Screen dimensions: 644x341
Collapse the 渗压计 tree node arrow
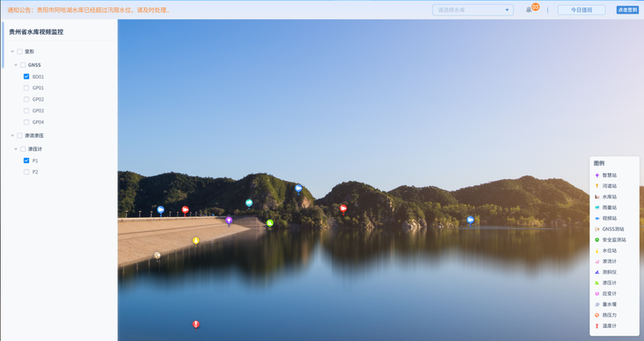tap(15, 149)
